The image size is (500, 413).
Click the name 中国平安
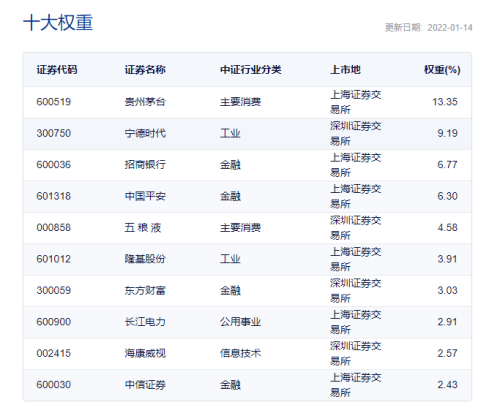pyautogui.click(x=145, y=196)
